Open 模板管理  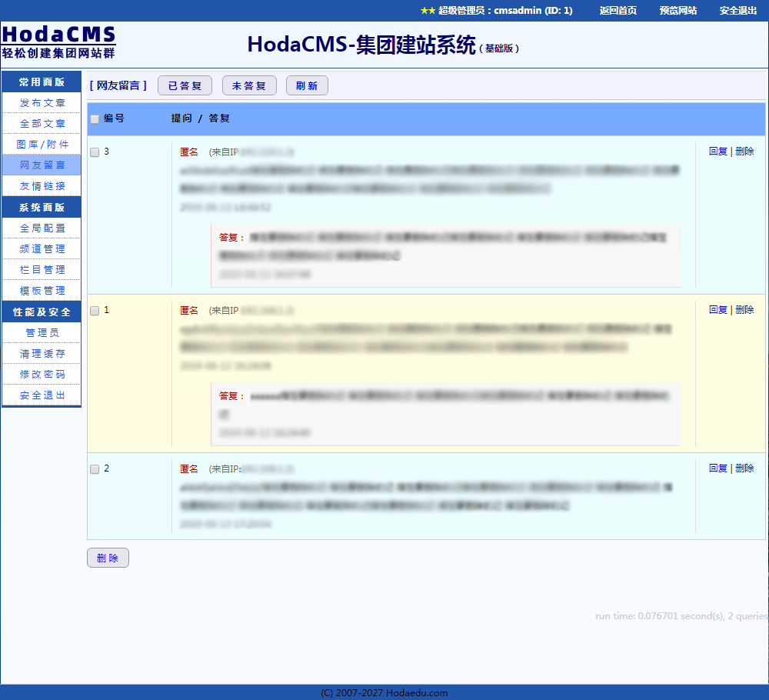pos(42,291)
